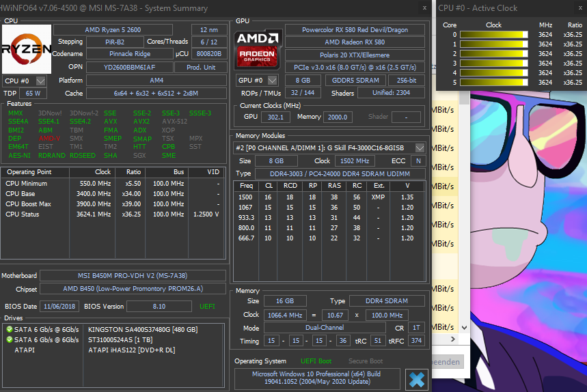Click the AM4 platform field
Screen dimensions: 587x392
point(156,81)
